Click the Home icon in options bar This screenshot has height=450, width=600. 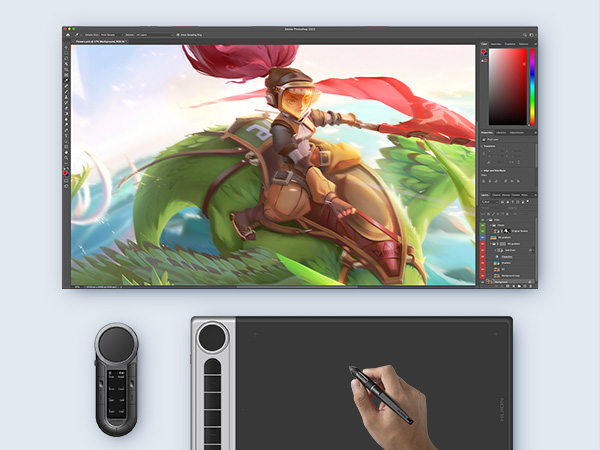pos(67,33)
